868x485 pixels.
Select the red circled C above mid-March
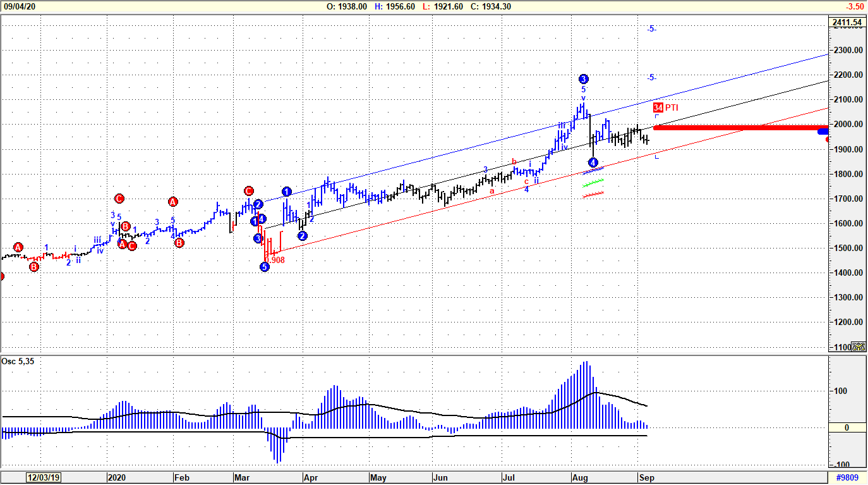pos(249,190)
